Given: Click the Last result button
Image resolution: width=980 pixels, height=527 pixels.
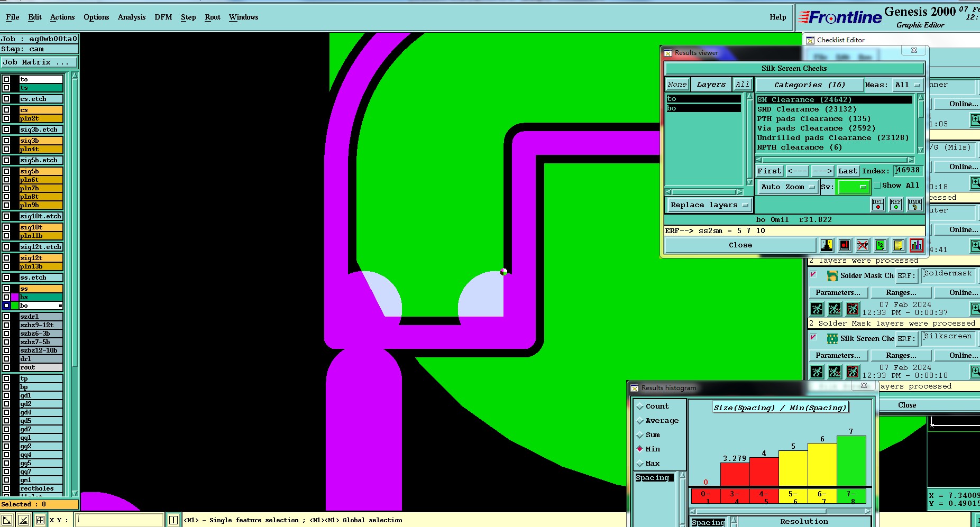Looking at the screenshot, I should tap(848, 171).
